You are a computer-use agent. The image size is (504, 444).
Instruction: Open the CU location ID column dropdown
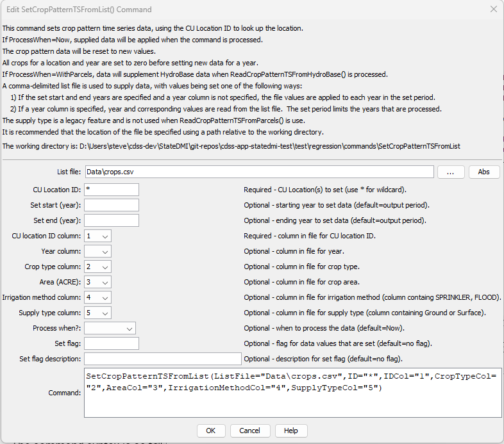(97, 236)
